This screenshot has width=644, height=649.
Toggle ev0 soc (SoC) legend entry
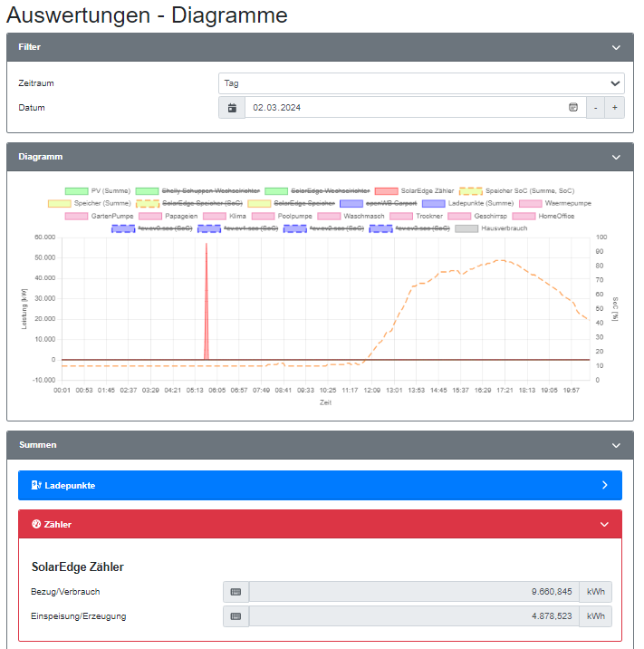[152, 228]
